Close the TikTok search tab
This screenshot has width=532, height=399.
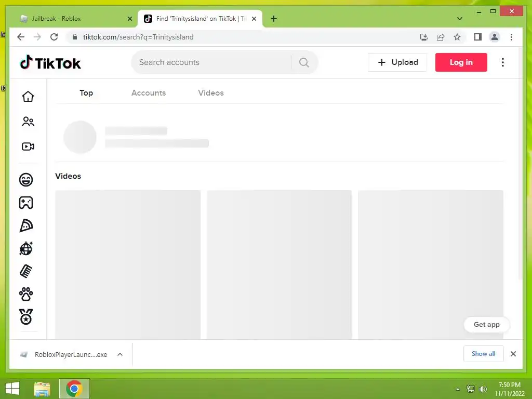coord(254,19)
